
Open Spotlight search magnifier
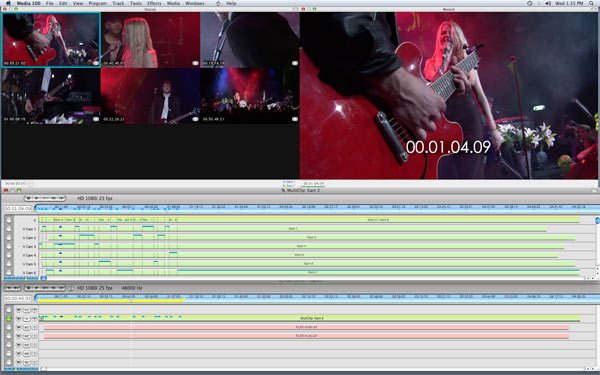tap(592, 3)
